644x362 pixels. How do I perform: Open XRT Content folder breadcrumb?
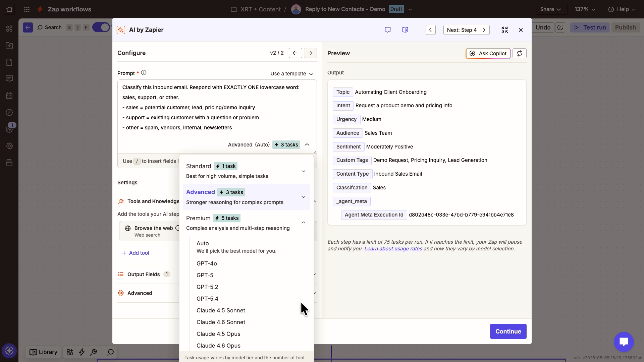point(256,9)
